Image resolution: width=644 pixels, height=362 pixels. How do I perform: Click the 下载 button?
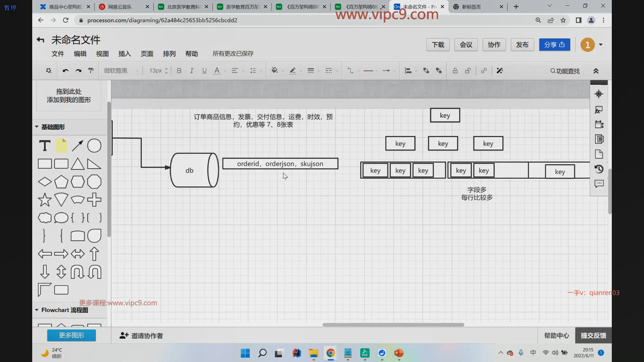tap(438, 45)
